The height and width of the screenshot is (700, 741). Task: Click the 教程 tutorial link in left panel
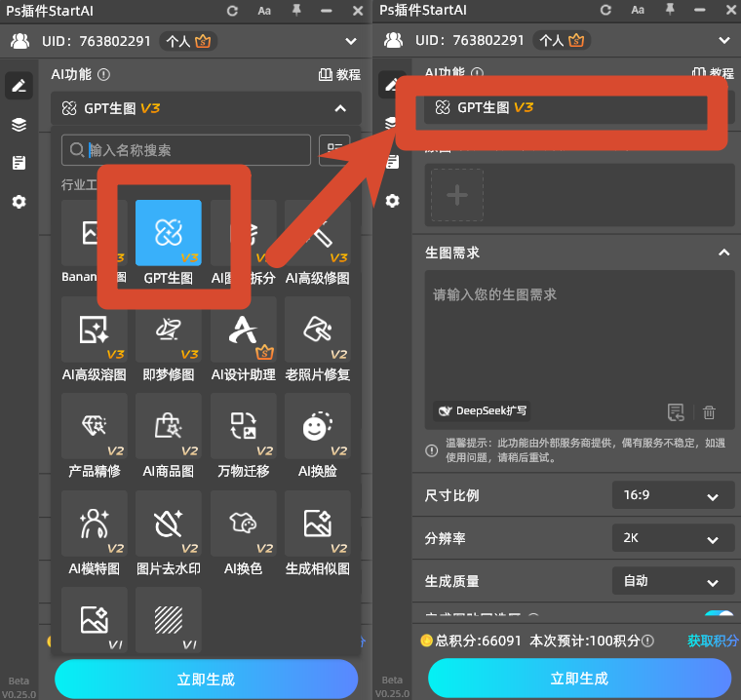pyautogui.click(x=339, y=75)
